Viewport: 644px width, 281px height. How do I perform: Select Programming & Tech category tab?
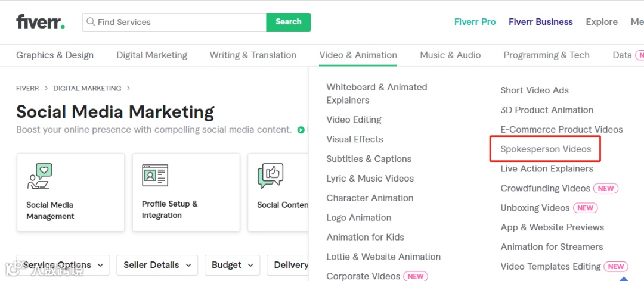[547, 55]
